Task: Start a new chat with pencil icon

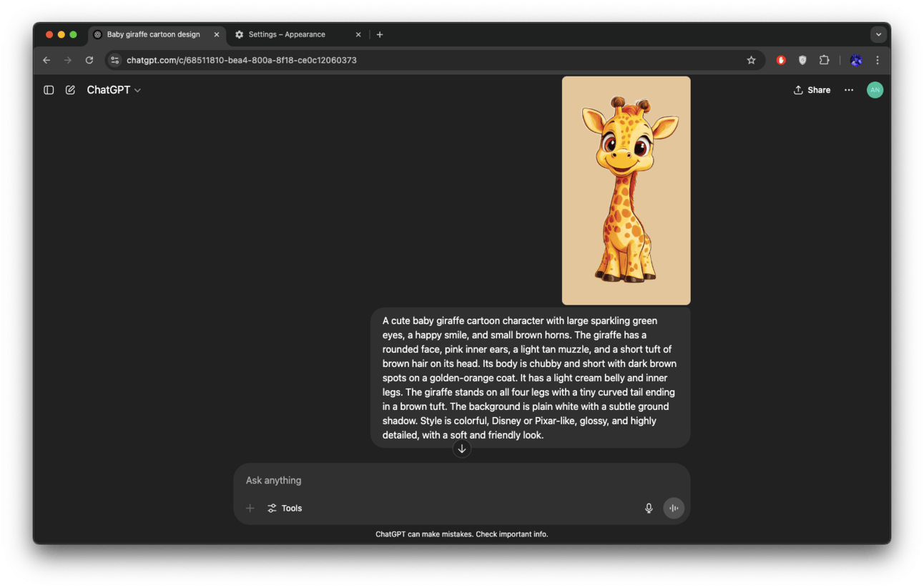Action: (x=70, y=90)
